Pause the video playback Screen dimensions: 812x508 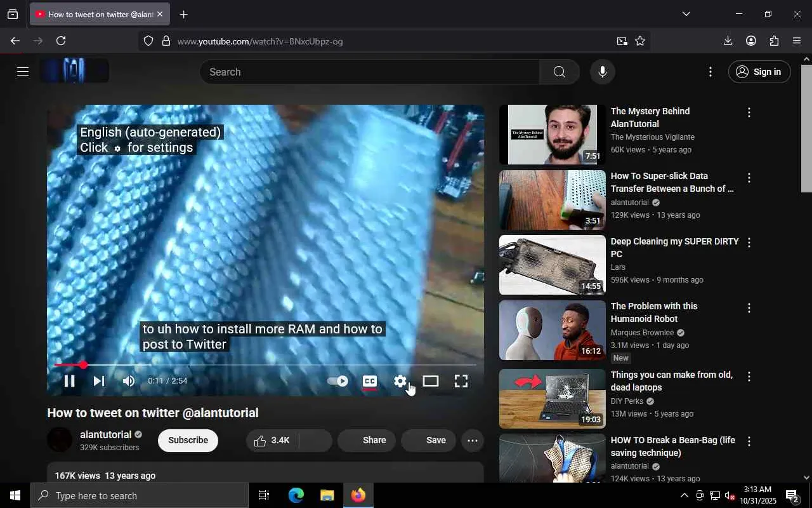click(69, 381)
